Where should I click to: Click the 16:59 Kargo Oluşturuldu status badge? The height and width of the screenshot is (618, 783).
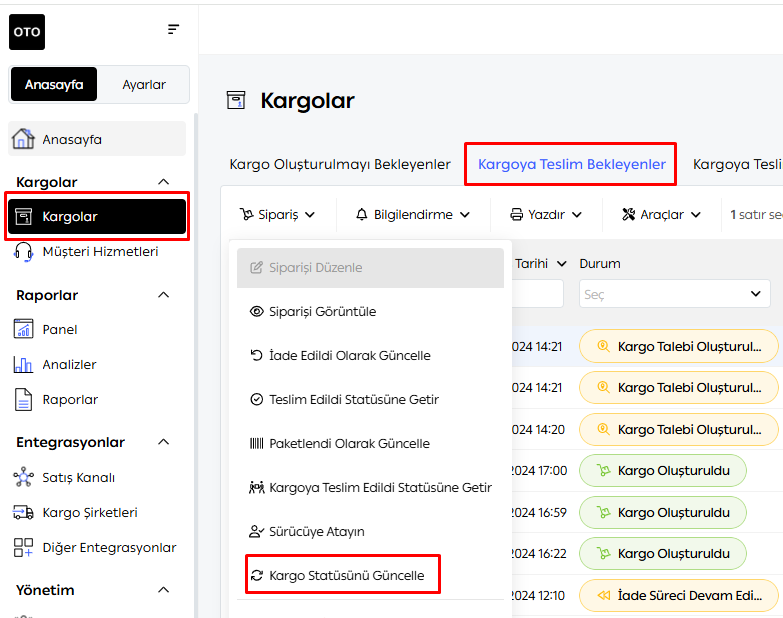[x=663, y=512]
